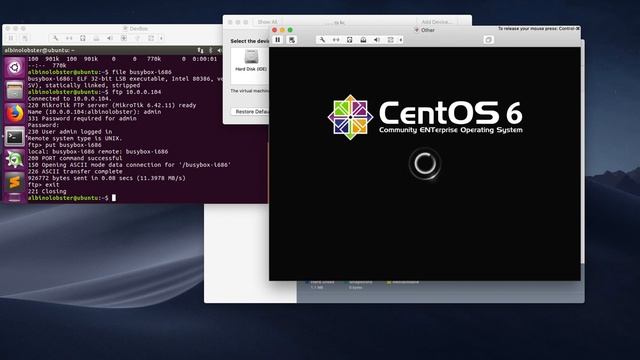Take a snapshot in DevBox window toolbar
640x360 pixels.
click(x=25, y=38)
